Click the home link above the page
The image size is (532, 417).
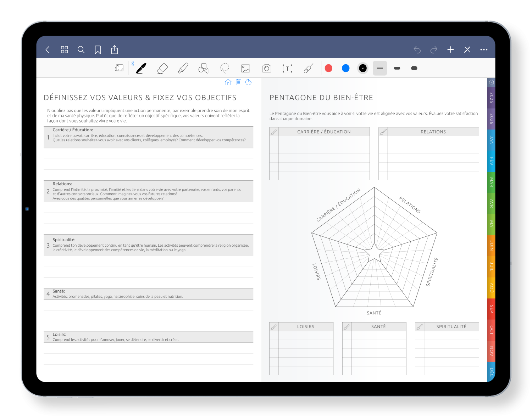(x=228, y=82)
